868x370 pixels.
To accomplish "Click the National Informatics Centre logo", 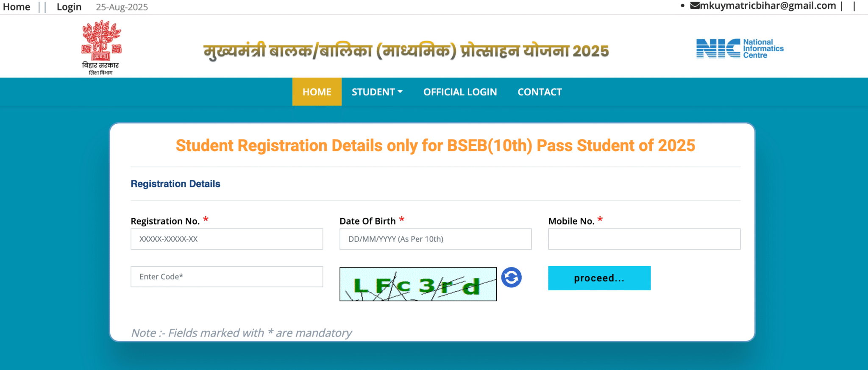I will tap(740, 47).
